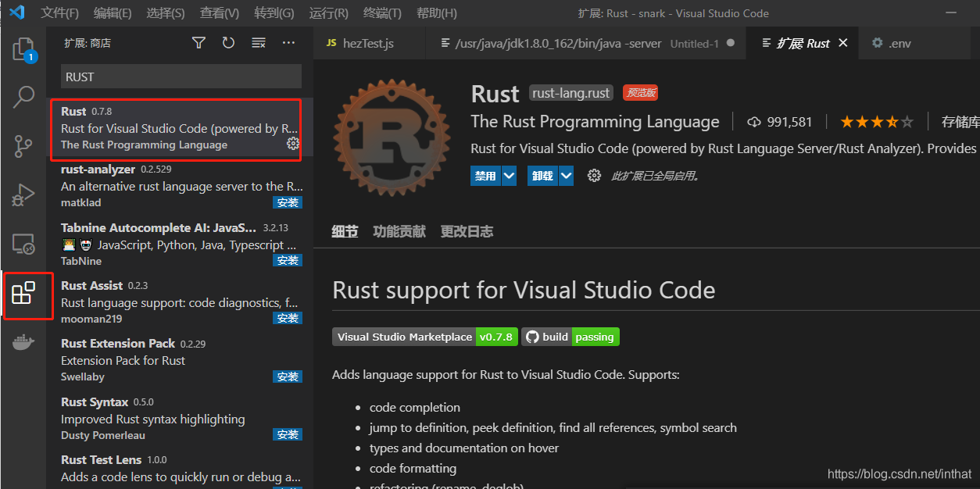
Task: Open the Search view in the activity bar
Action: [x=23, y=97]
